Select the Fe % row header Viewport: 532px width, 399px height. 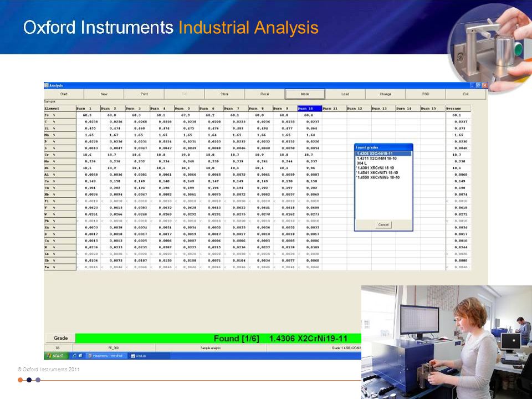pos(60,115)
